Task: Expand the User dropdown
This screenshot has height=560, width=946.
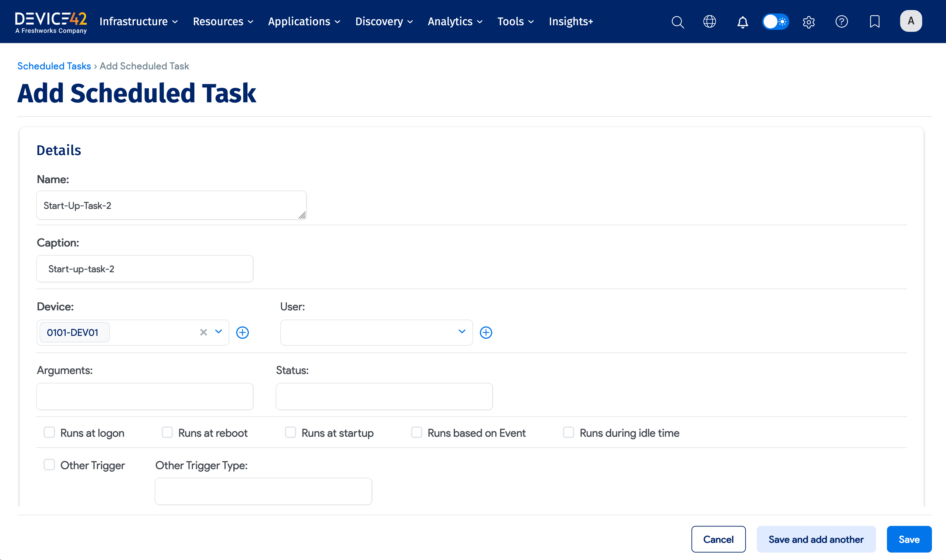Action: 462,332
